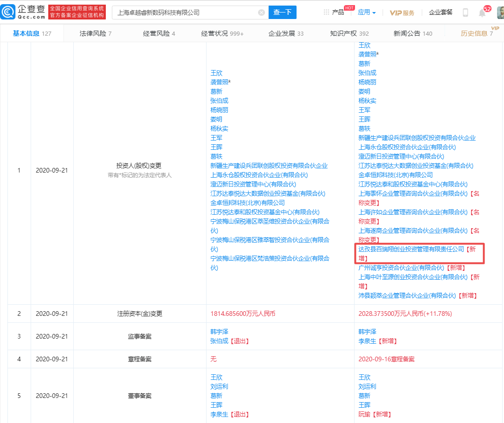The width and height of the screenshot is (504, 423).
Task: Expand the 应用 dropdown
Action: [x=367, y=13]
